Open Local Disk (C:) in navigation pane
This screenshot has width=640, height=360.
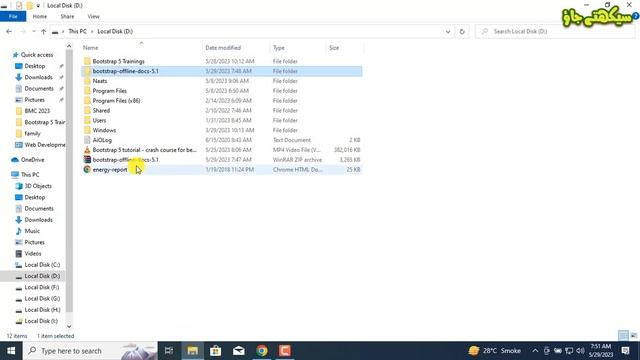click(x=42, y=265)
